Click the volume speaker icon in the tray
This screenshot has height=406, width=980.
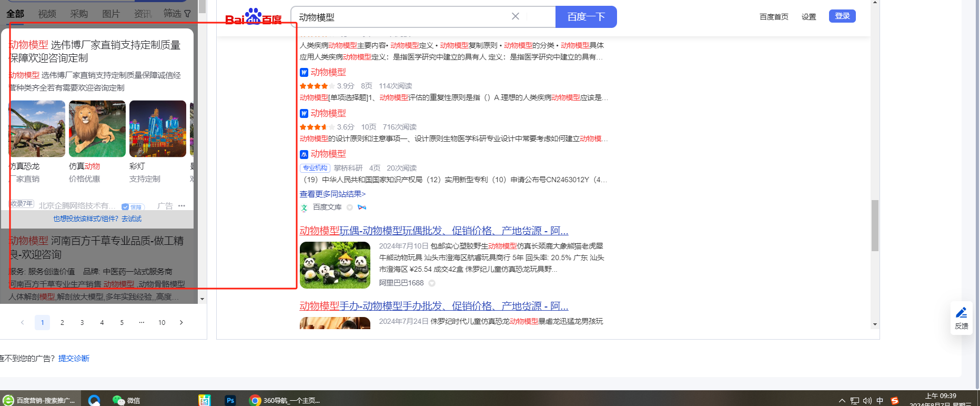(x=867, y=401)
